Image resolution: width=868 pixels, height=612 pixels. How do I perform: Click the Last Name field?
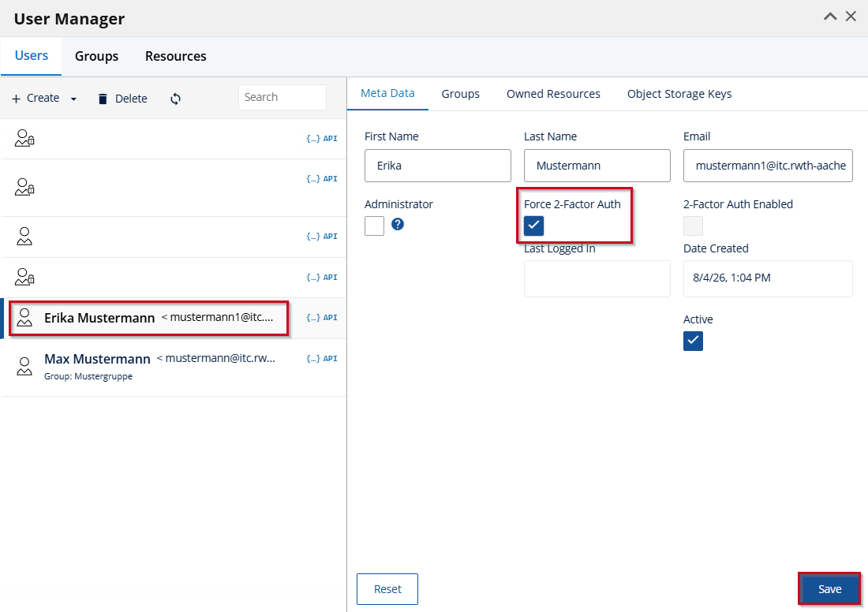pos(597,166)
